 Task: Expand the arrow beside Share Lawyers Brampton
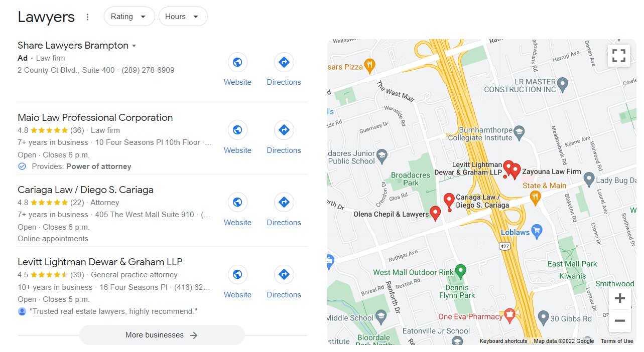coord(134,46)
